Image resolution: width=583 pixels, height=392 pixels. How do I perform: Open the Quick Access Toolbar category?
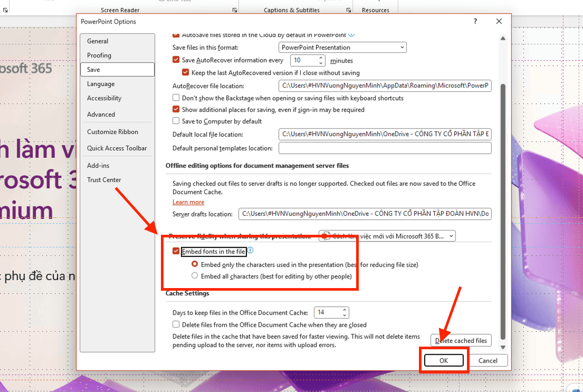click(x=117, y=148)
